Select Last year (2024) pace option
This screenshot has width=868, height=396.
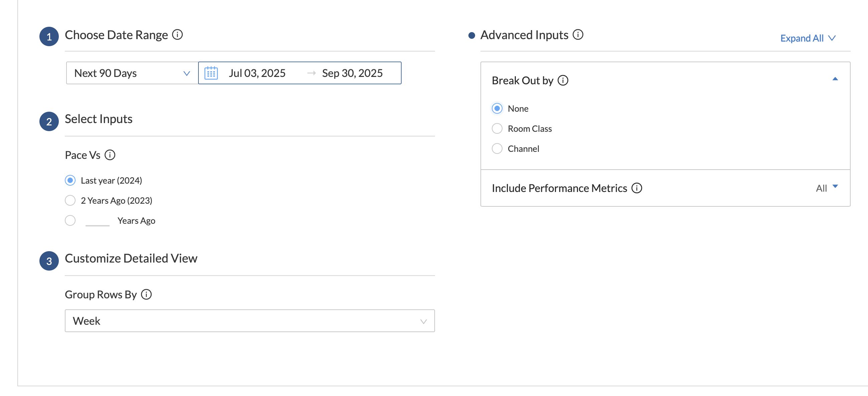[x=70, y=181]
